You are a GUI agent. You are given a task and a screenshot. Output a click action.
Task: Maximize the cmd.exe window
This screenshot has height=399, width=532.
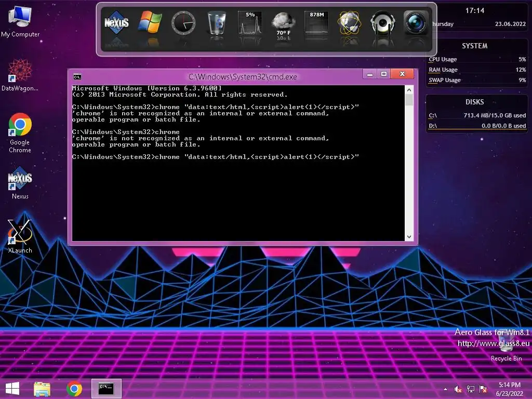click(x=384, y=74)
